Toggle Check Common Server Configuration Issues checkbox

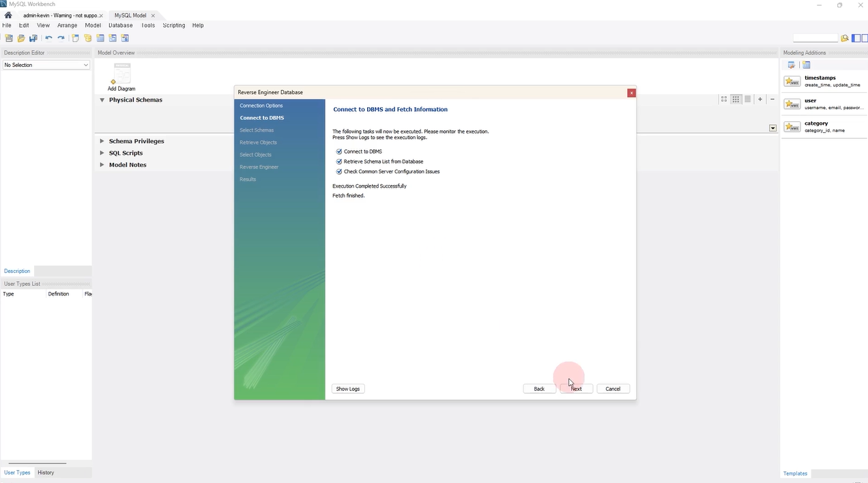click(339, 172)
